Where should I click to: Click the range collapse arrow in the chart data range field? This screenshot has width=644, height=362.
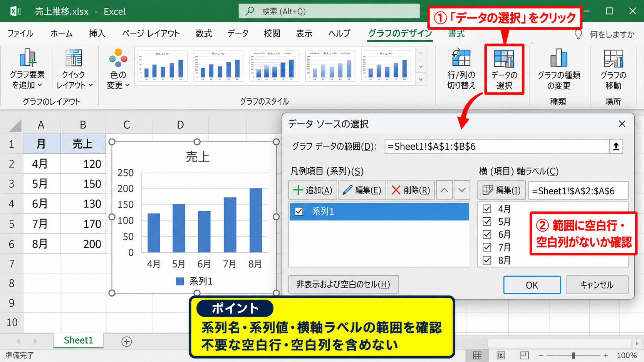tap(616, 146)
